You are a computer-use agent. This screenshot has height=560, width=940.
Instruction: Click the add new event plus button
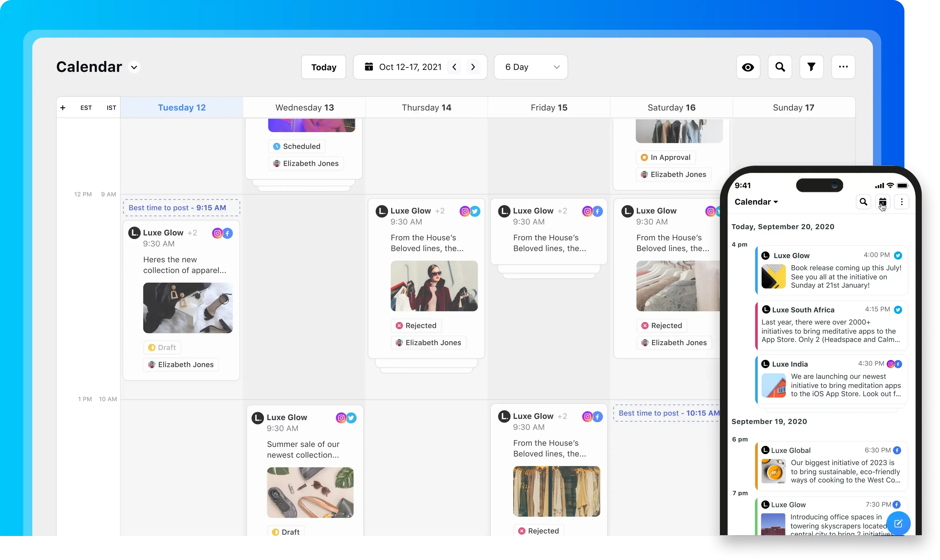click(x=63, y=107)
